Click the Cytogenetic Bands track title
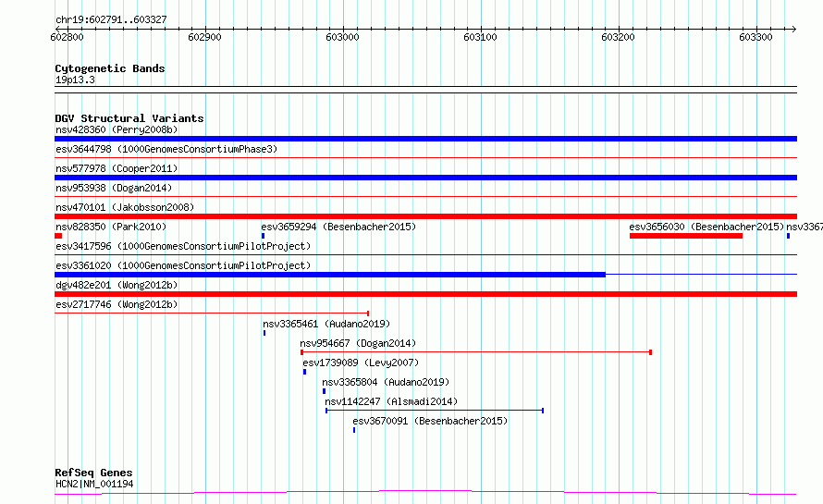Viewport: 823px width, 504px height. pyautogui.click(x=110, y=68)
